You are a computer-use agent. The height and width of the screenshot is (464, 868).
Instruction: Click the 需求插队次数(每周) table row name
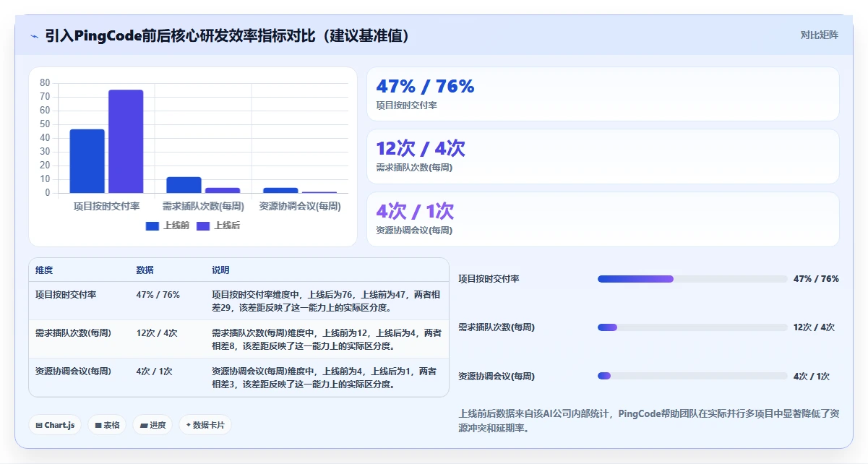click(x=73, y=333)
